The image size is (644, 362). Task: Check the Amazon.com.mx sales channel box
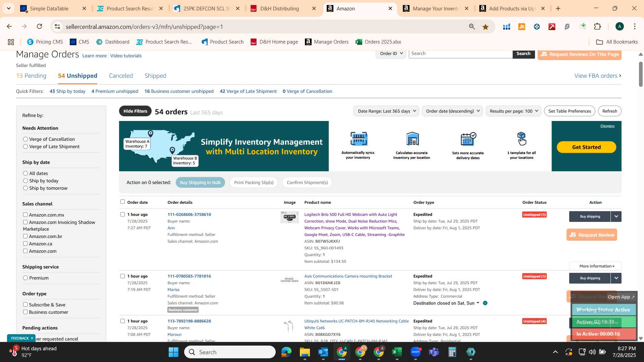pyautogui.click(x=25, y=215)
